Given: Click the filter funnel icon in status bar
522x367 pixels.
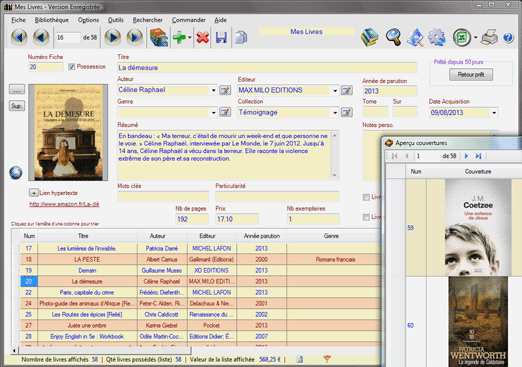Looking at the screenshot, I should pyautogui.click(x=327, y=359).
